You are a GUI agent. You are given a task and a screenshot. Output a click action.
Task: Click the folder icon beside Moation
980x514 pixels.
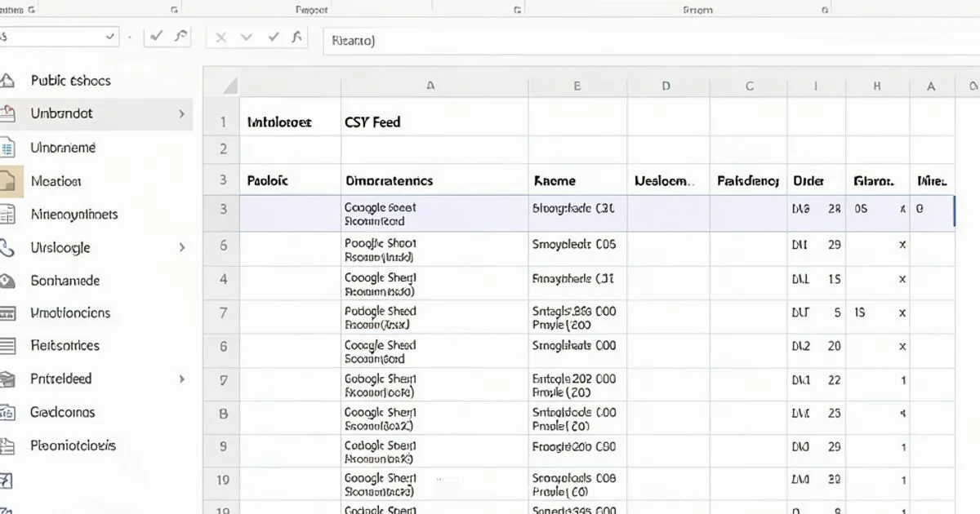click(11, 180)
